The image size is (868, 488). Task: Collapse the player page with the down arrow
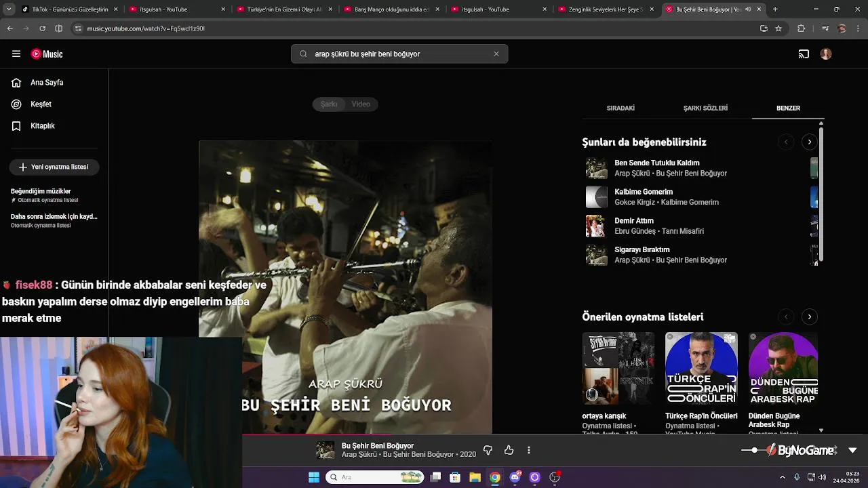(x=852, y=450)
